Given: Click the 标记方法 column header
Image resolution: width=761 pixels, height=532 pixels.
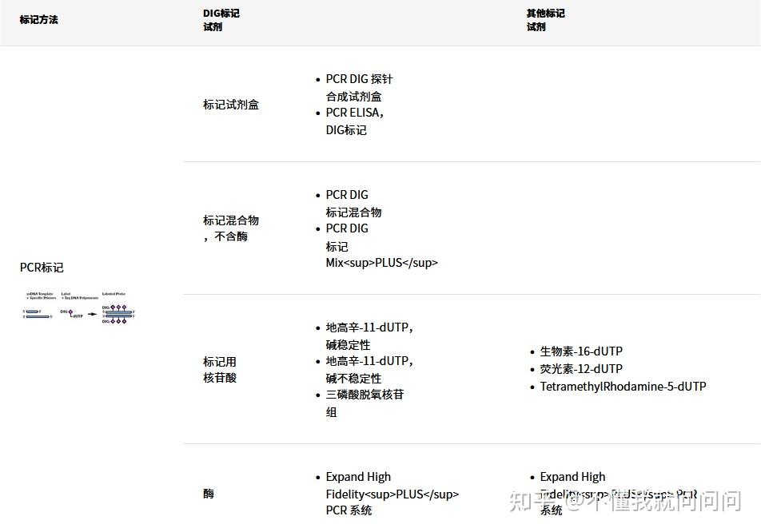Looking at the screenshot, I should (x=38, y=19).
